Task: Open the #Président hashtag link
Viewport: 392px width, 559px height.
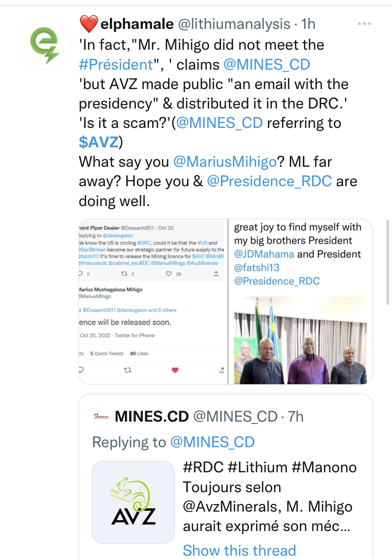Action: 116,64
